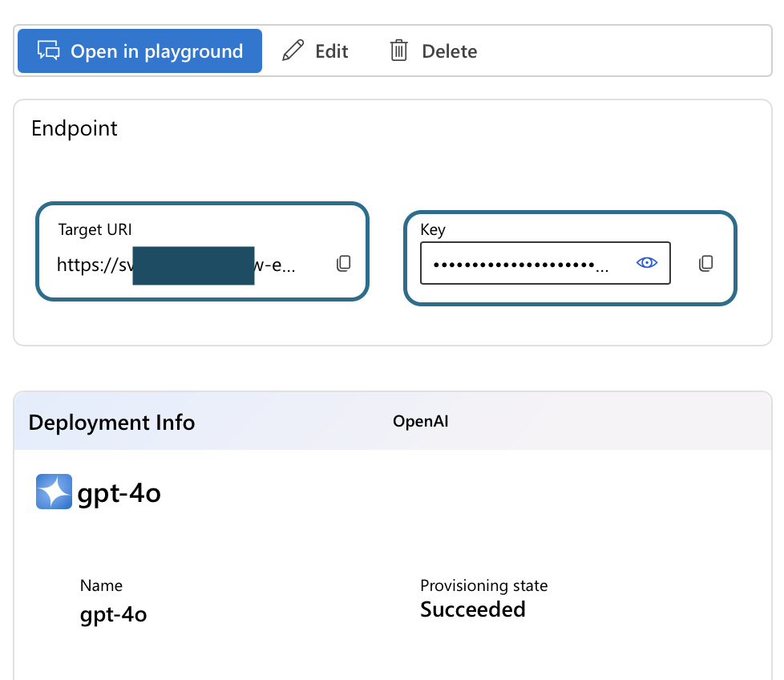The image size is (784, 680).
Task: Select the Edit label in toolbar
Action: pos(331,51)
